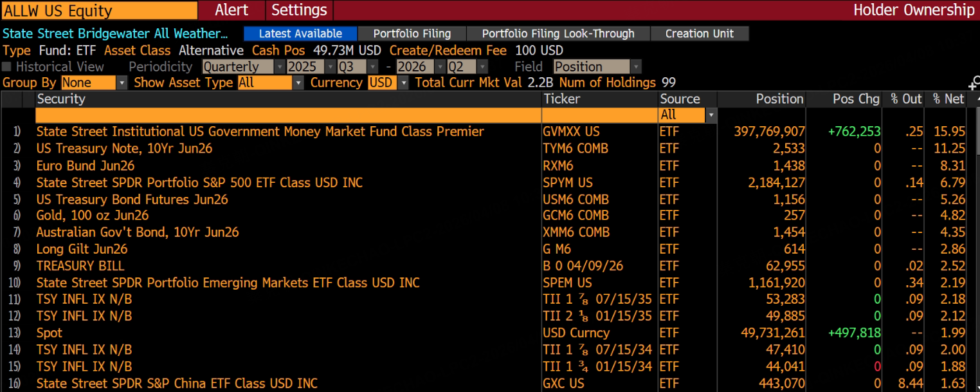Select the Long Gilt Jun26 holding
The width and height of the screenshot is (980, 392).
click(82, 249)
